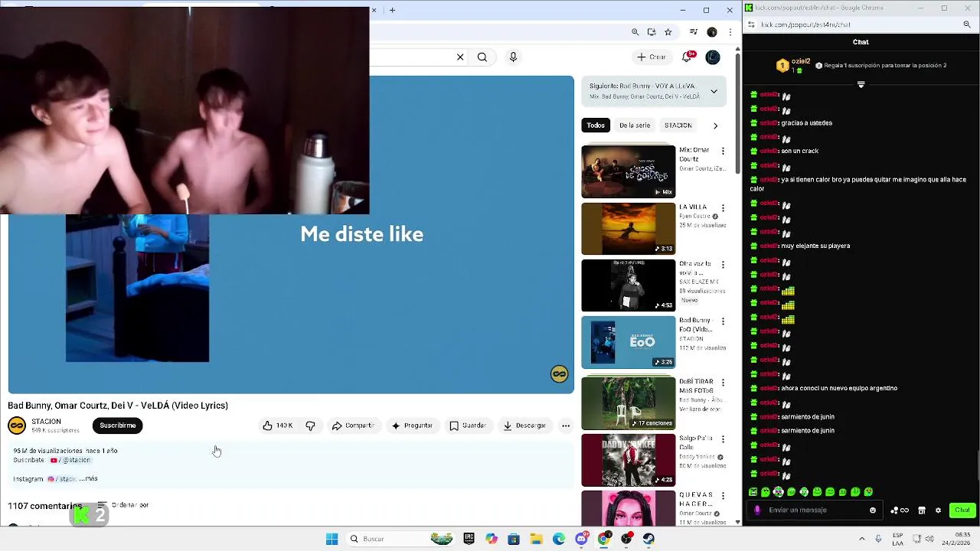Open Ordenar por comments sorting
The height and width of the screenshot is (551, 980).
[122, 505]
